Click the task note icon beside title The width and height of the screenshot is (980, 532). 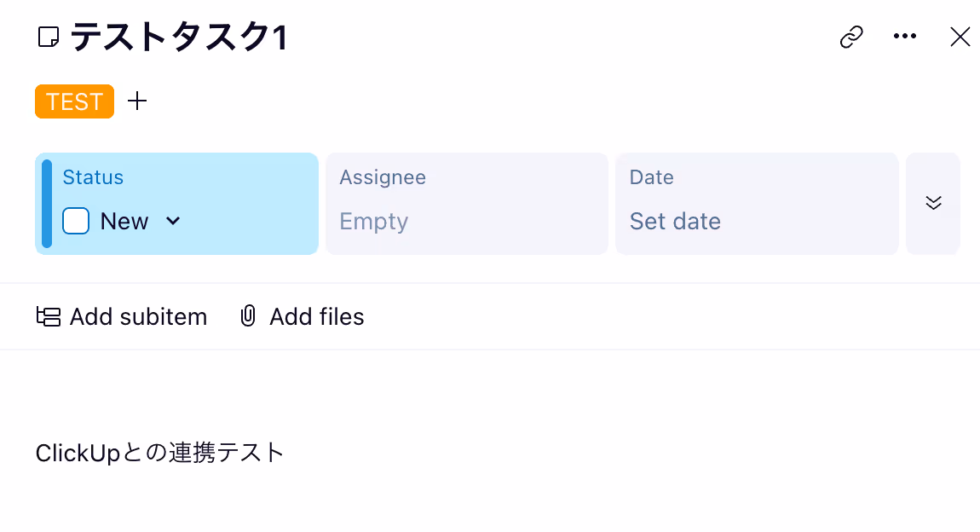point(48,37)
